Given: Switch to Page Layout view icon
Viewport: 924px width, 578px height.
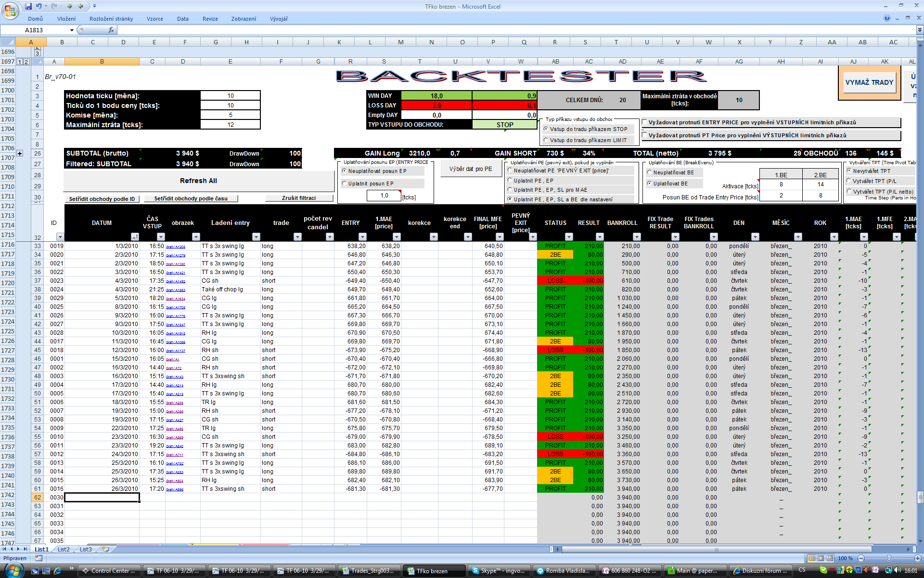Looking at the screenshot, I should tap(821, 558).
